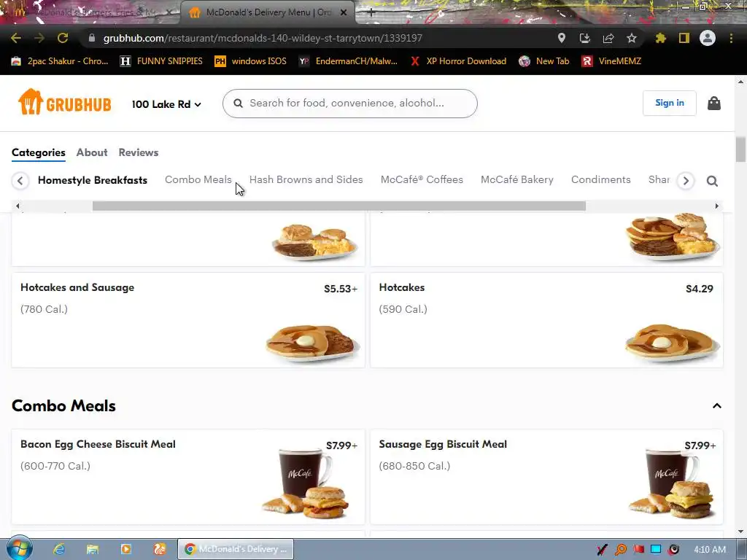747x560 pixels.
Task: Open FUNNY SNIPPIES bookmark
Action: click(161, 61)
